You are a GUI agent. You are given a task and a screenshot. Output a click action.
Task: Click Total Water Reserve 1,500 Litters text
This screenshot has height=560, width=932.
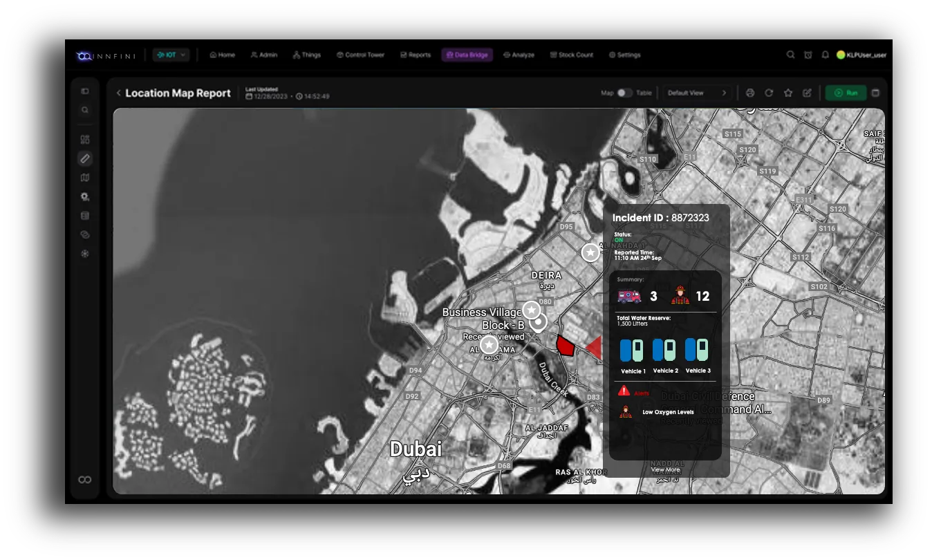[644, 321]
